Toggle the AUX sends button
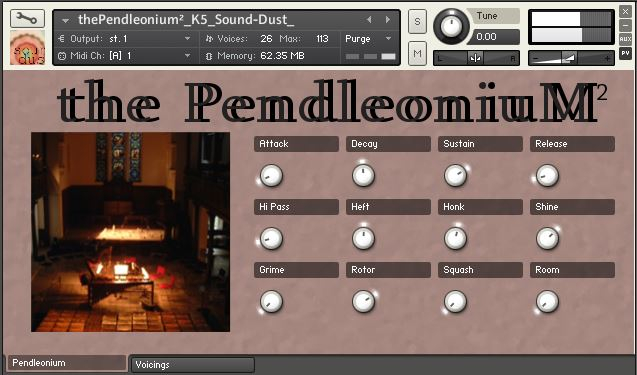This screenshot has width=637, height=375. tap(625, 39)
